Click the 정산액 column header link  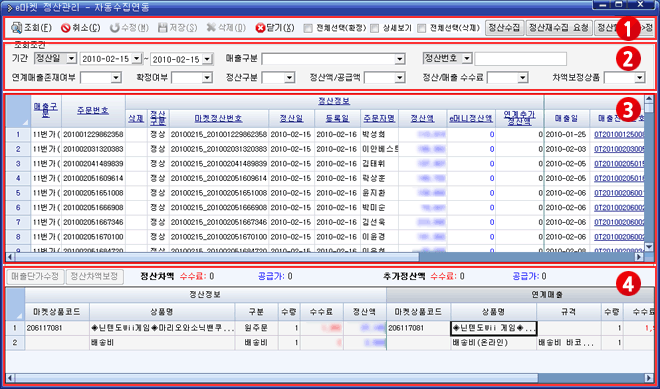(x=423, y=119)
